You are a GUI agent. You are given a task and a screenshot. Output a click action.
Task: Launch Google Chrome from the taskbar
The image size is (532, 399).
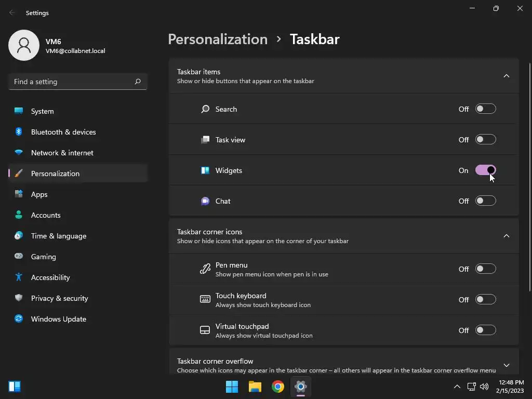click(x=278, y=387)
